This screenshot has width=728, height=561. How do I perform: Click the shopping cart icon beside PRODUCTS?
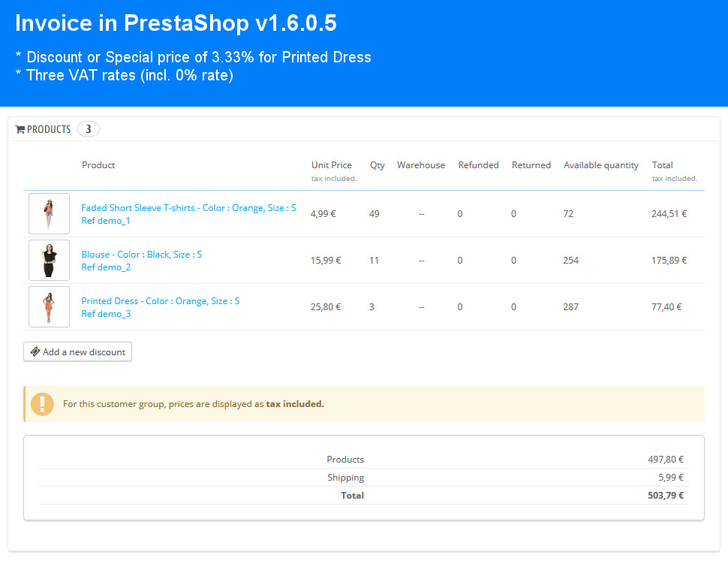coord(20,130)
